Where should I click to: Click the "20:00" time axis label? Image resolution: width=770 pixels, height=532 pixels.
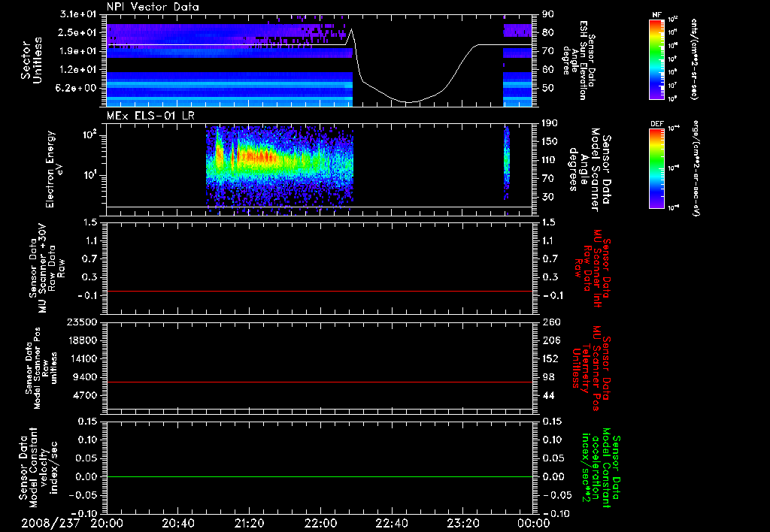pos(107,523)
